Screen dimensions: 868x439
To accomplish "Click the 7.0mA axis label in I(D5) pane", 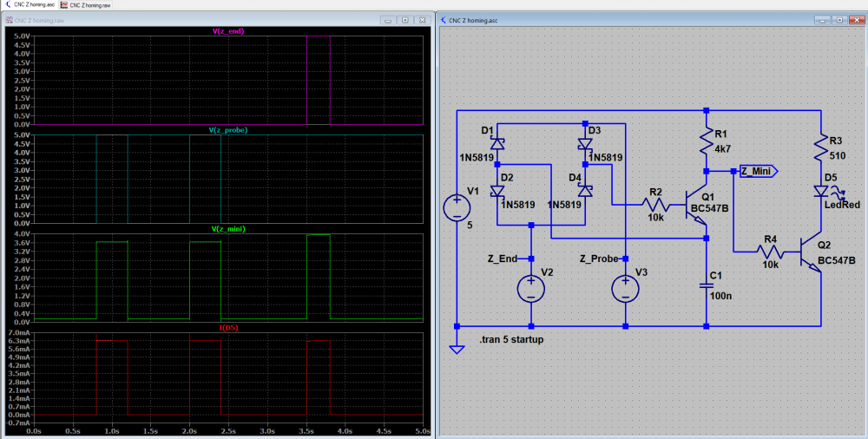I will click(x=19, y=333).
